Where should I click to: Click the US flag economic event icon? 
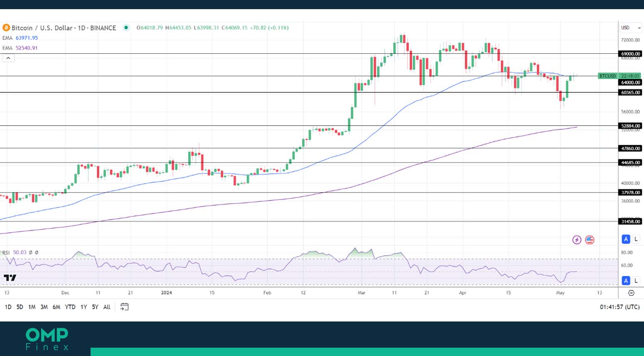(x=590, y=240)
